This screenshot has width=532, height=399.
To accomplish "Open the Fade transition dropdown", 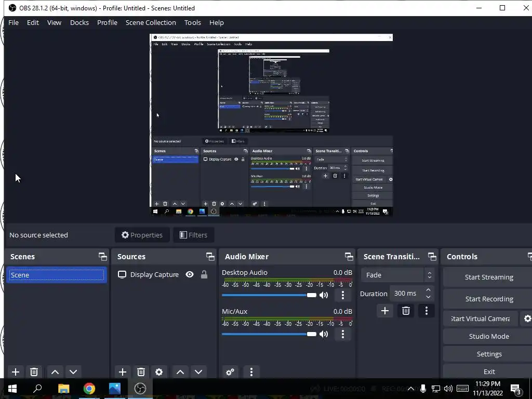I will click(x=397, y=275).
